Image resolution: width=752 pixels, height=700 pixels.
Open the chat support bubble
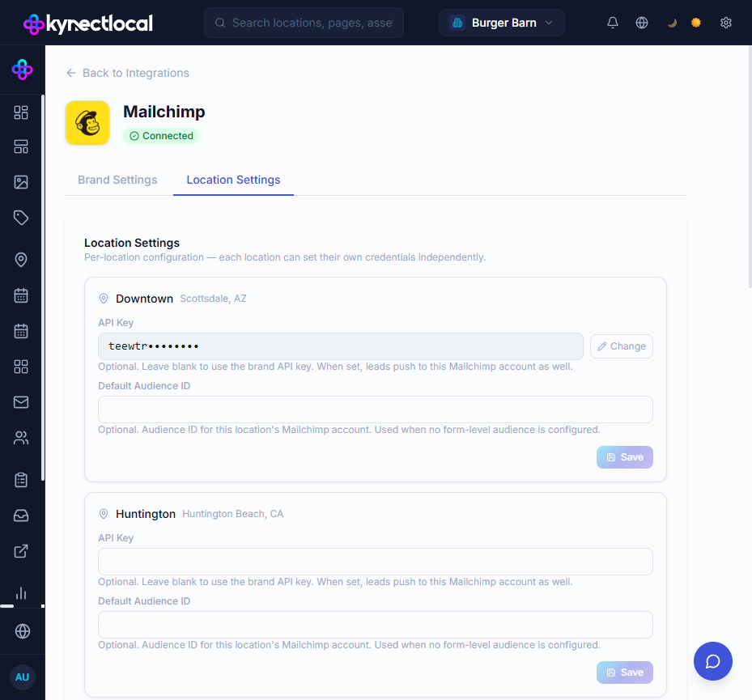(x=712, y=661)
